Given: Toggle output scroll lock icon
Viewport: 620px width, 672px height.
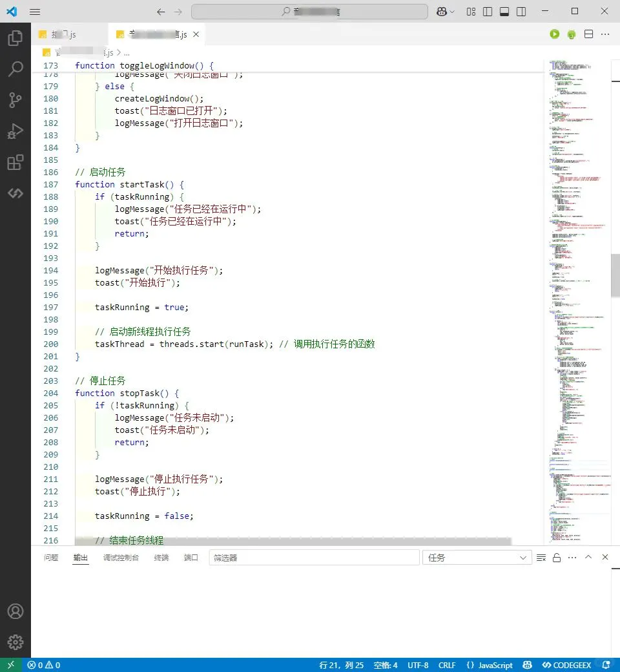Looking at the screenshot, I should click(x=557, y=558).
